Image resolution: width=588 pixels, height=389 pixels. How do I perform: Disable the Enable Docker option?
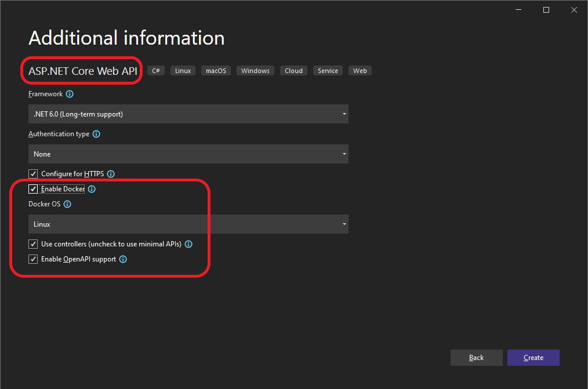[33, 188]
